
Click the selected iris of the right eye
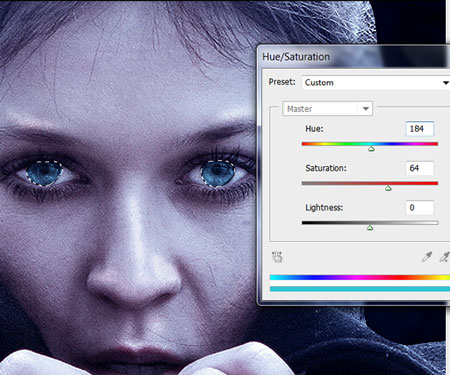pos(218,173)
